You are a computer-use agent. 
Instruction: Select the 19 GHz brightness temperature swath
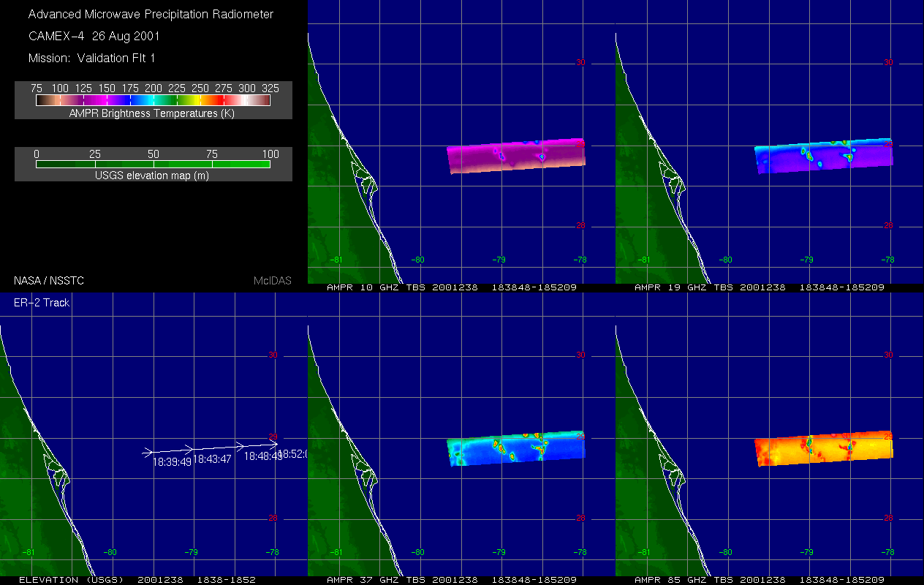click(x=823, y=156)
